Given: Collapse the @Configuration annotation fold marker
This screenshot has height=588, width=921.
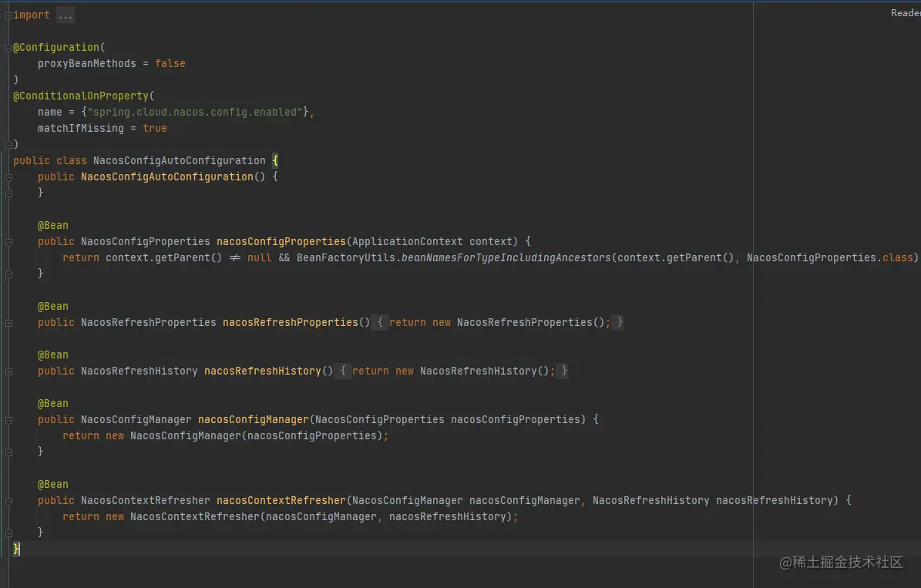Looking at the screenshot, I should (8, 48).
